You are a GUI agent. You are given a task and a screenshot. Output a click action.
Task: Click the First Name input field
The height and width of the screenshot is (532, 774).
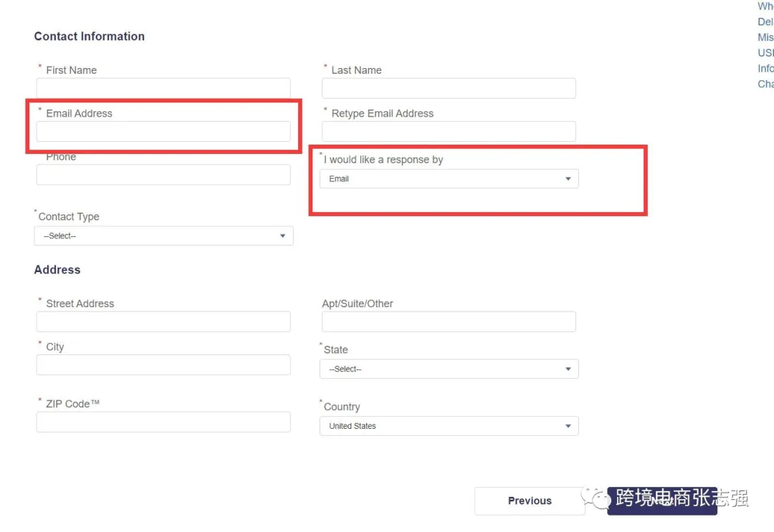163,88
